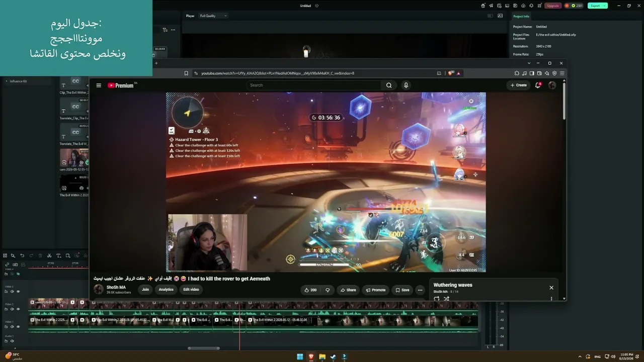
Task: Open the YouTube guide hamburger menu
Action: 99,85
